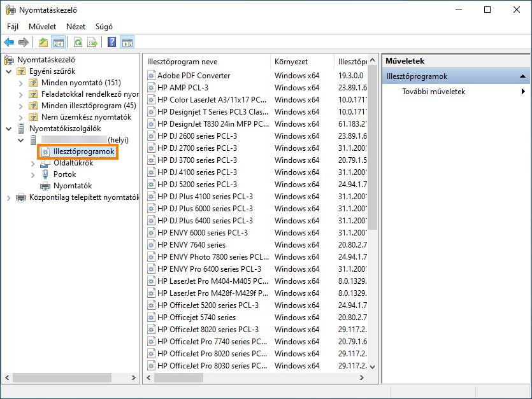Select the Minden nyomtató (151) filter
The width and height of the screenshot is (532, 399).
tap(74, 83)
